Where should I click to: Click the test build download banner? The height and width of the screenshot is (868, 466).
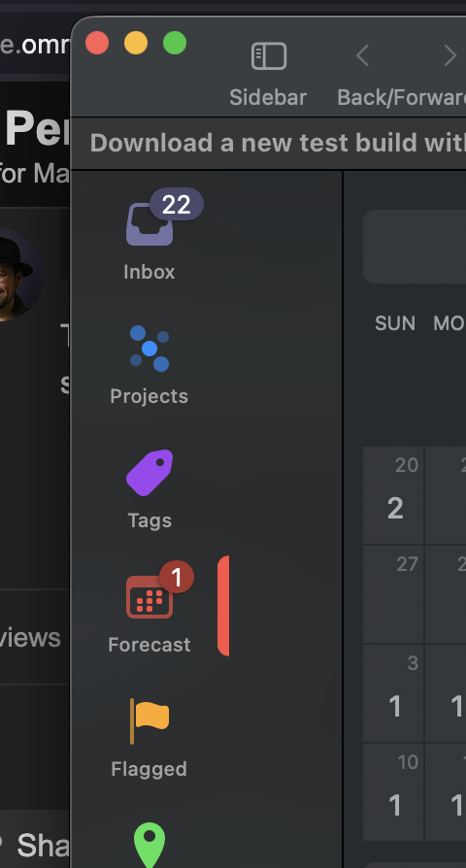[268, 144]
